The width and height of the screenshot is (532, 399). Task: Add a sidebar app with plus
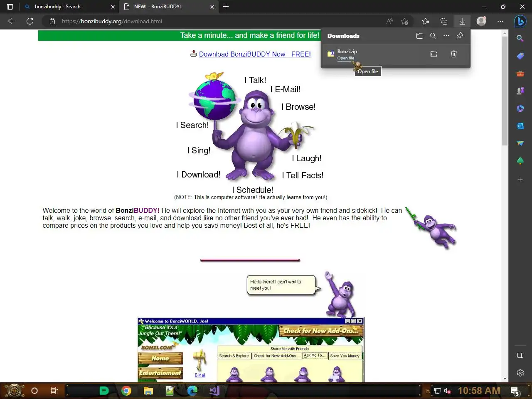(520, 180)
